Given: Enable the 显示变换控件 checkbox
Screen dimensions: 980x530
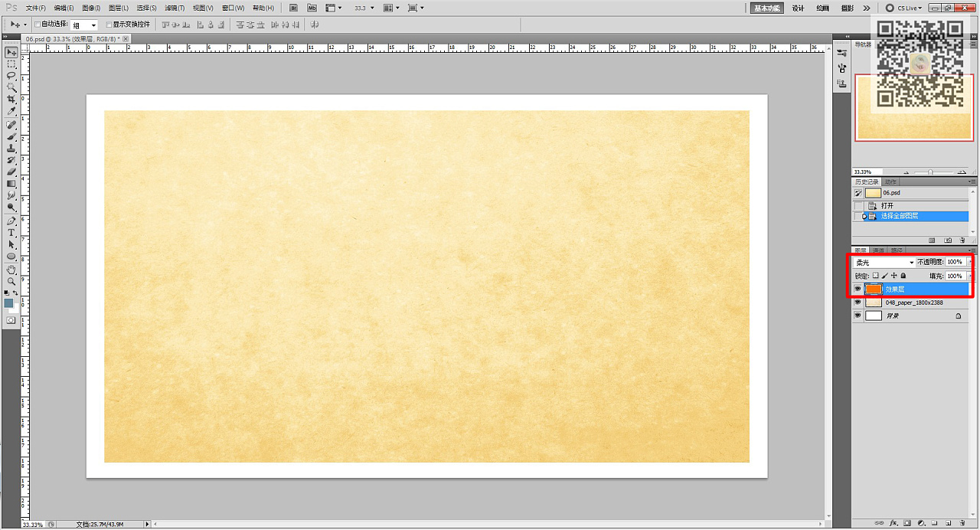Looking at the screenshot, I should pyautogui.click(x=109, y=25).
